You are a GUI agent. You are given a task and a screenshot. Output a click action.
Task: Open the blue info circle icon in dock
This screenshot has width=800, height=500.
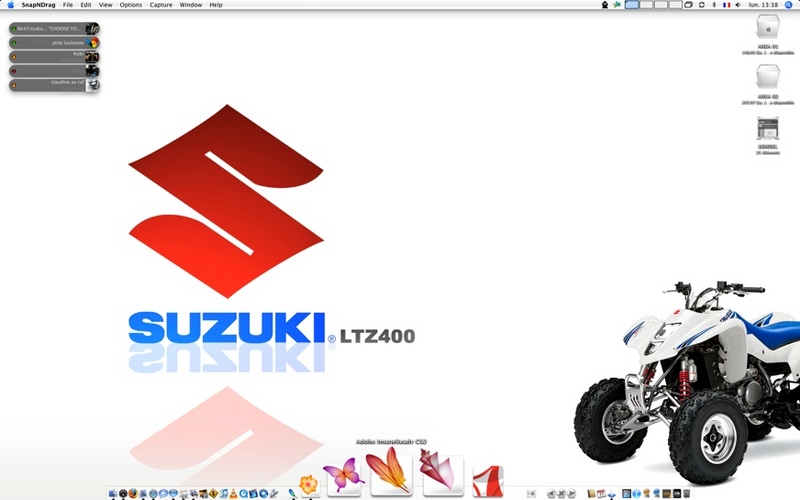637,493
